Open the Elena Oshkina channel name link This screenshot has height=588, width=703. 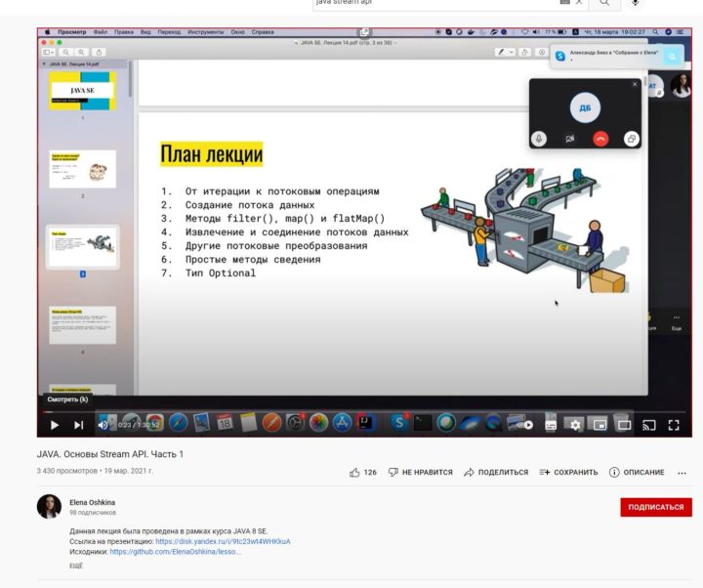pyautogui.click(x=93, y=502)
